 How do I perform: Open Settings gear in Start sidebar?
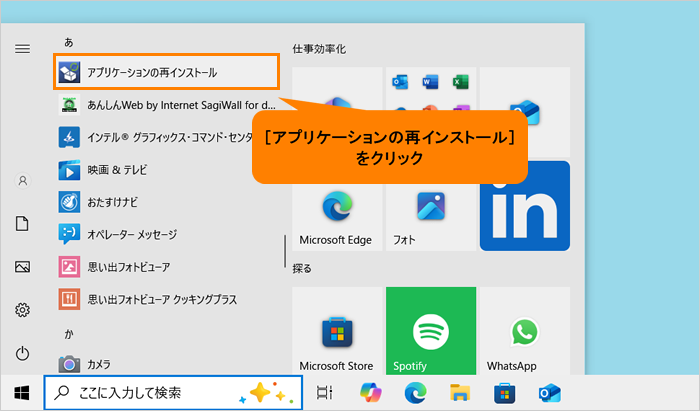click(x=22, y=310)
